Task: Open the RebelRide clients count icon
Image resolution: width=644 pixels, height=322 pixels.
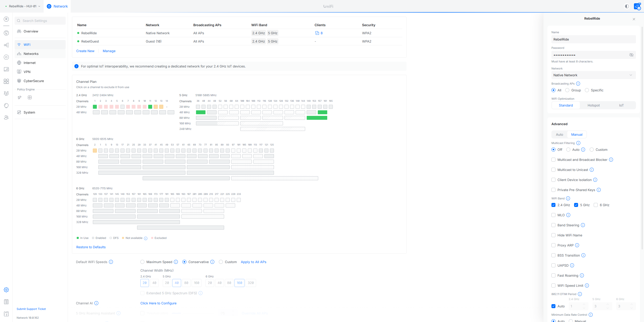Action: (x=317, y=33)
